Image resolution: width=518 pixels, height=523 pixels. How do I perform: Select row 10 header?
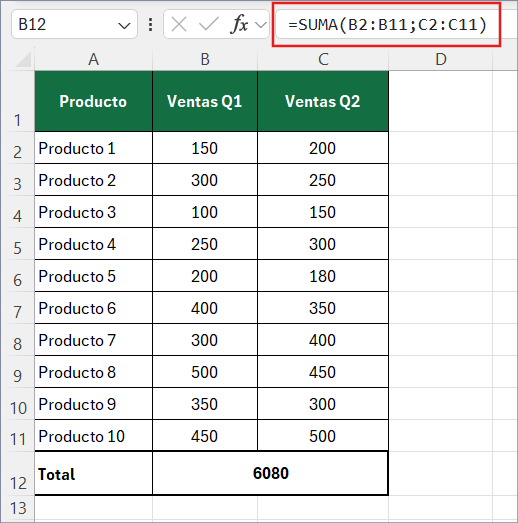point(17,404)
